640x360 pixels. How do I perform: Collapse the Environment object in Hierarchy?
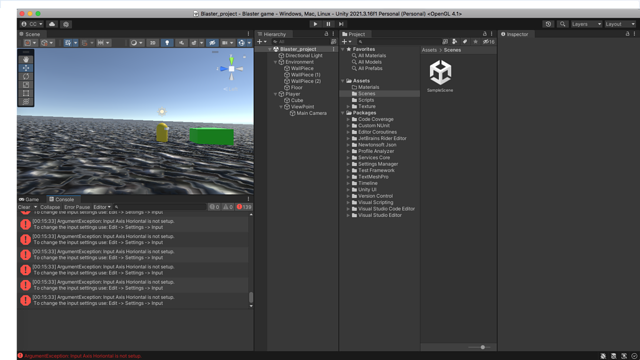tap(276, 62)
